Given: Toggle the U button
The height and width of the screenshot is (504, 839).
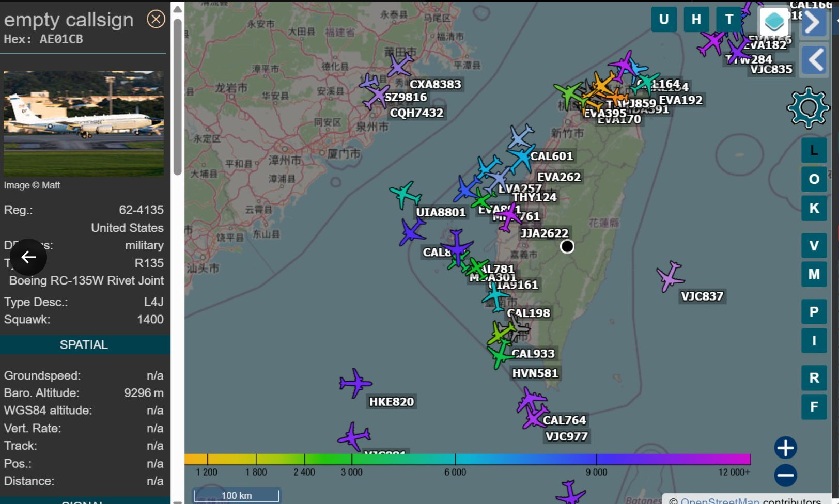Looking at the screenshot, I should 664,20.
